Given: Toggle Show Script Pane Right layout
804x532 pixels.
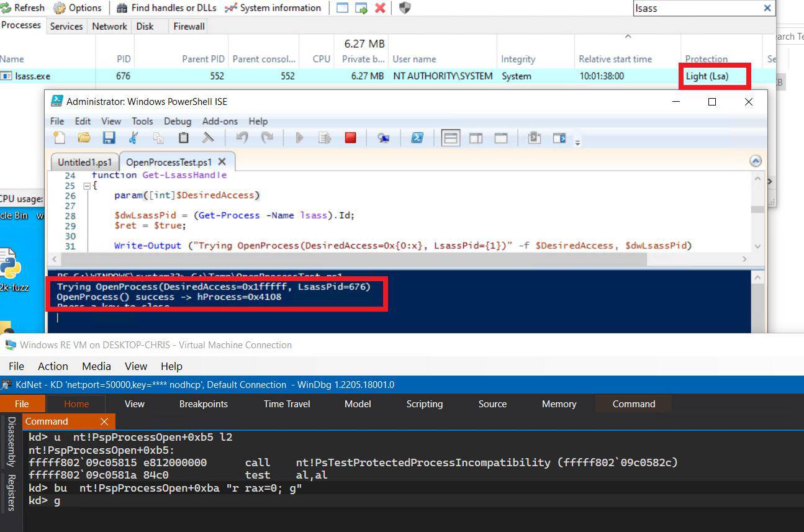Looking at the screenshot, I should pos(475,138).
